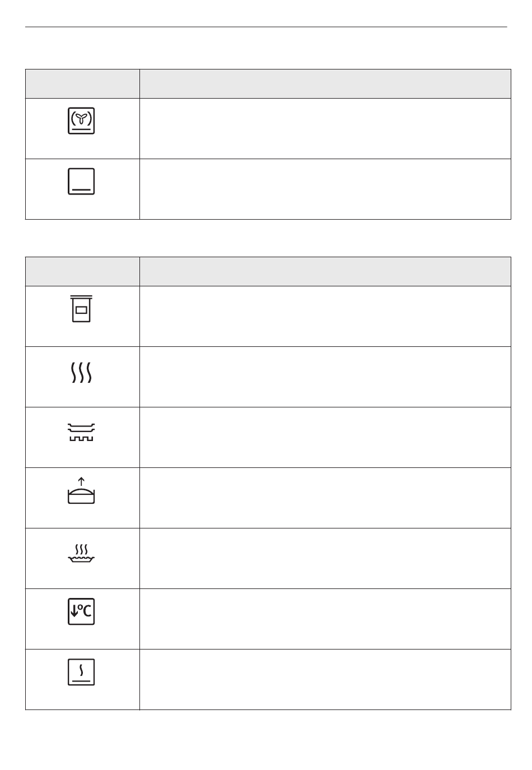Click the single steam line in box icon

(81, 672)
